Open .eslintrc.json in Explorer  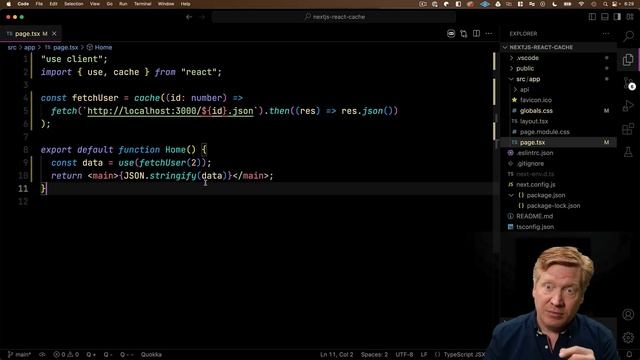(x=558, y=153)
